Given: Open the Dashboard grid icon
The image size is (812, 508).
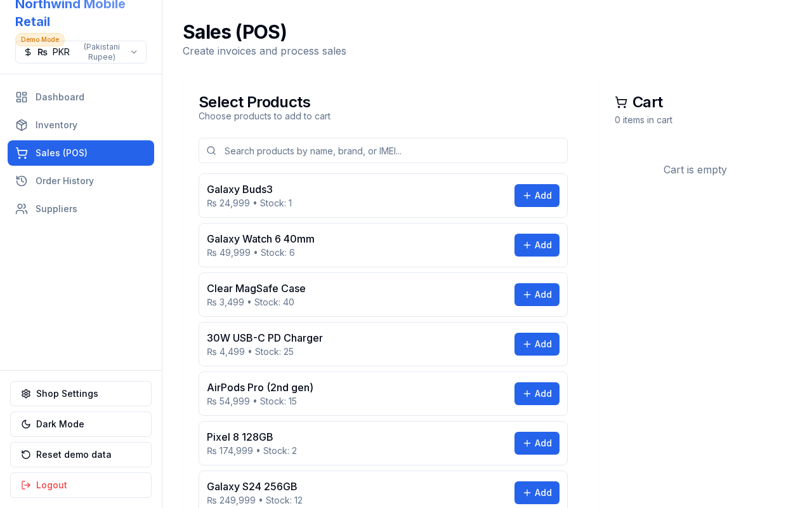Looking at the screenshot, I should (x=22, y=97).
